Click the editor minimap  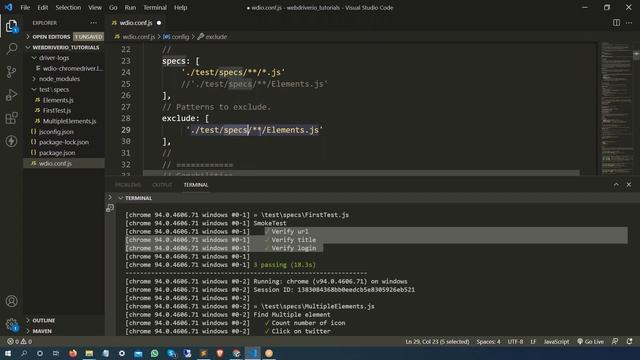[x=616, y=108]
